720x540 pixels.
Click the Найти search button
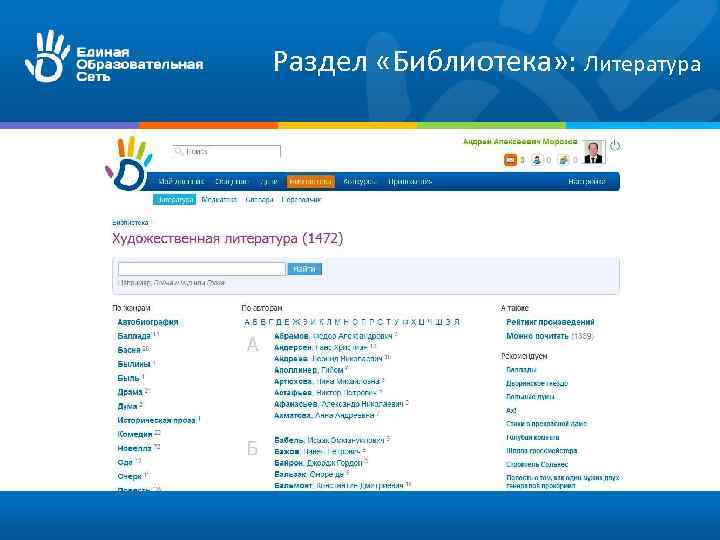(x=304, y=269)
